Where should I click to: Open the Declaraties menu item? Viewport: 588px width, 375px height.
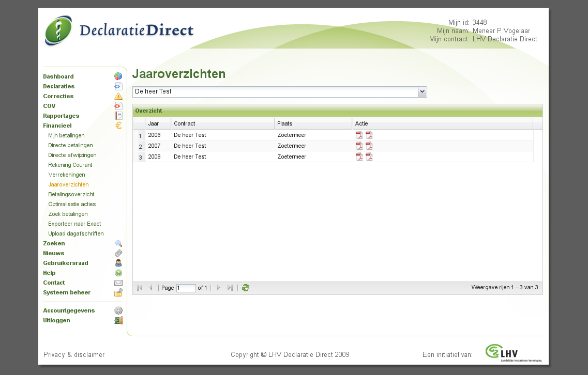tap(58, 86)
